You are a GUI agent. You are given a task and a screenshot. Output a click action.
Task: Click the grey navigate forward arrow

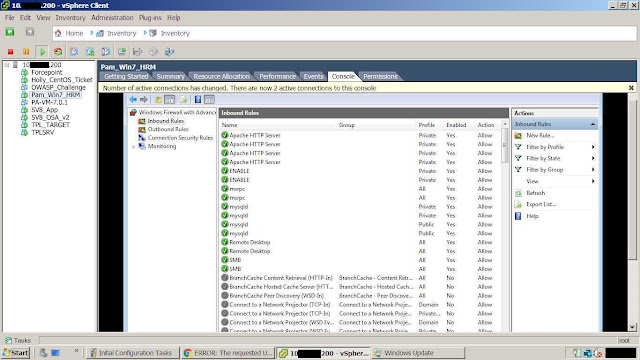click(x=30, y=32)
